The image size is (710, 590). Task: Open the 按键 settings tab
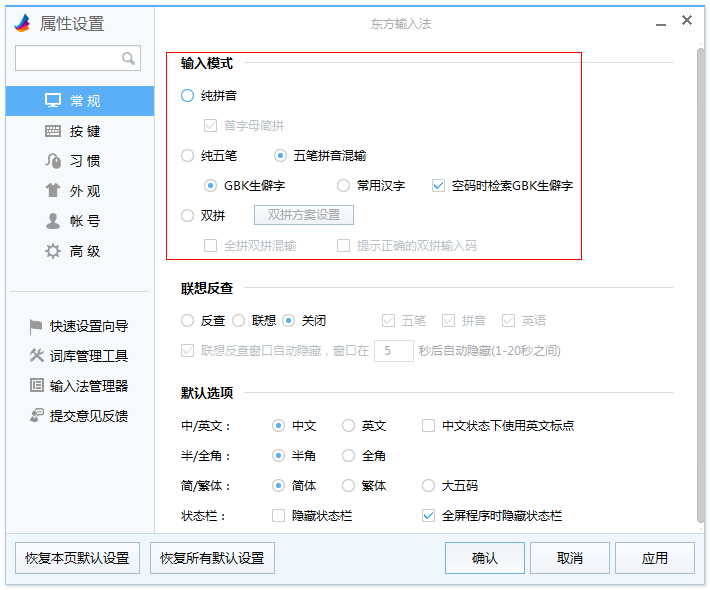tap(80, 131)
